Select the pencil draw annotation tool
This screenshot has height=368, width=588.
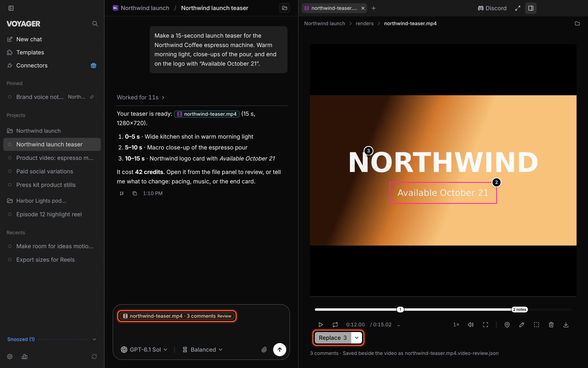point(522,324)
